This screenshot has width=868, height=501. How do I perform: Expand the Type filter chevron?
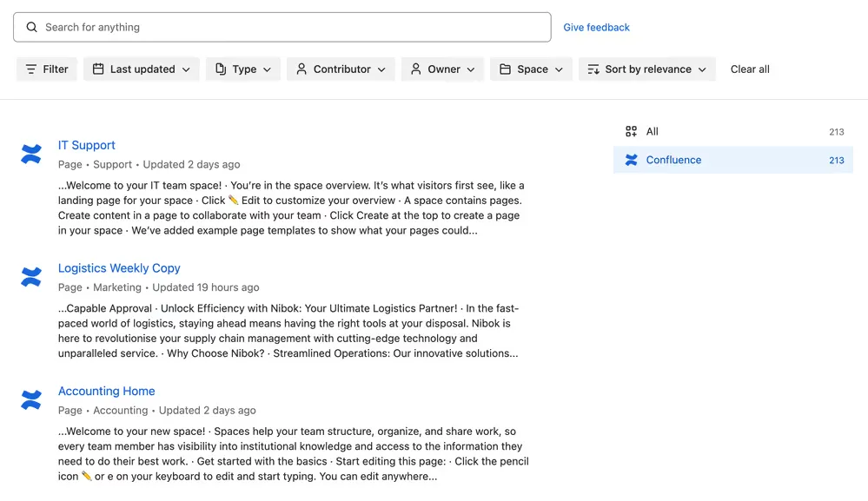[x=267, y=69]
